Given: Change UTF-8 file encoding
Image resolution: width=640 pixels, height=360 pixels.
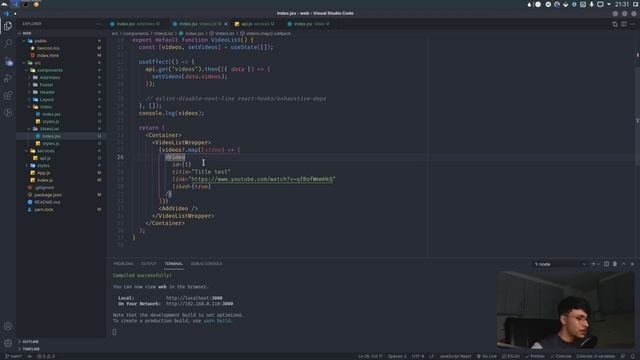Looking at the screenshot, I should (418, 356).
